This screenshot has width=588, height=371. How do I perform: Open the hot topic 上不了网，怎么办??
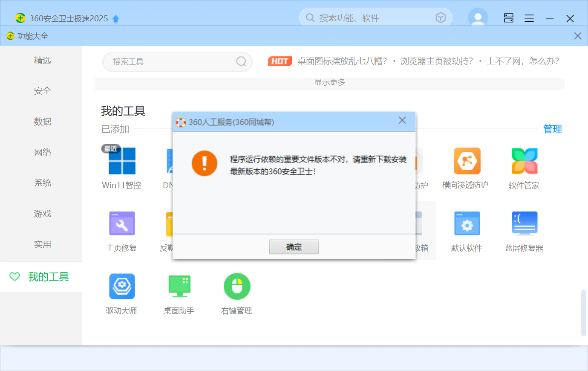(523, 61)
